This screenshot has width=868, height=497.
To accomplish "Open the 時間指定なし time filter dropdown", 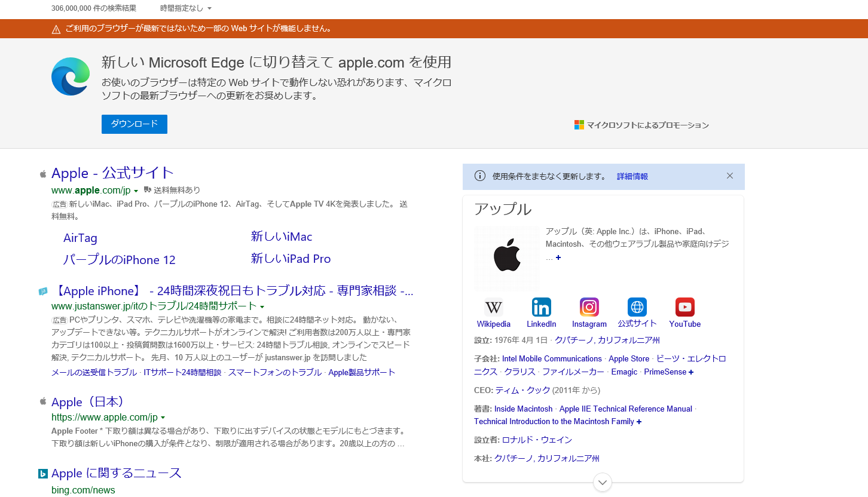I will (x=186, y=8).
